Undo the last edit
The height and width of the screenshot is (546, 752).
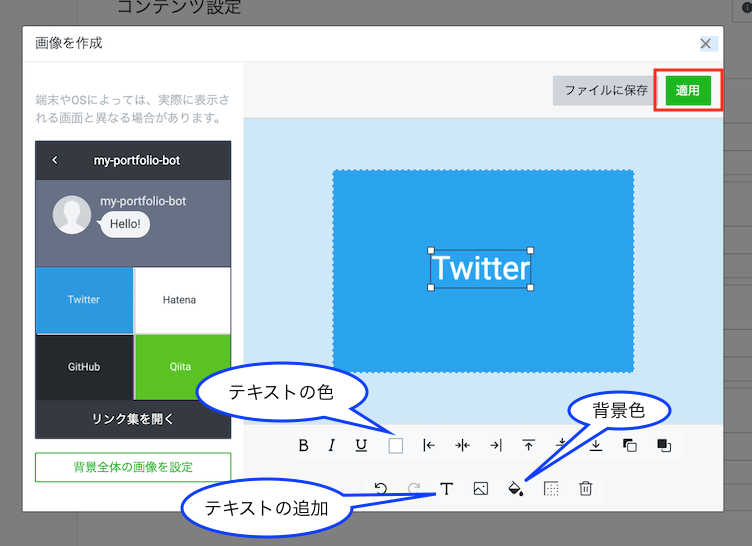tap(381, 488)
